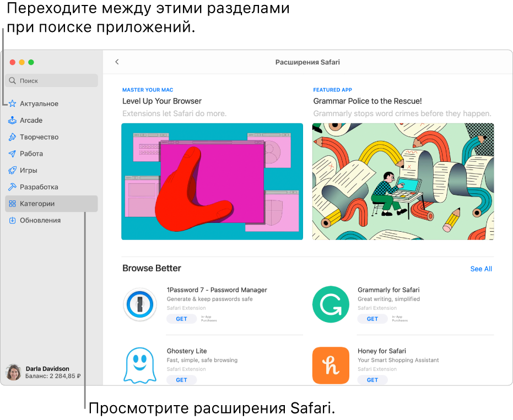Image resolution: width=513 pixels, height=420 pixels.
Task: Get Grammarly for Safari
Action: pyautogui.click(x=372, y=319)
